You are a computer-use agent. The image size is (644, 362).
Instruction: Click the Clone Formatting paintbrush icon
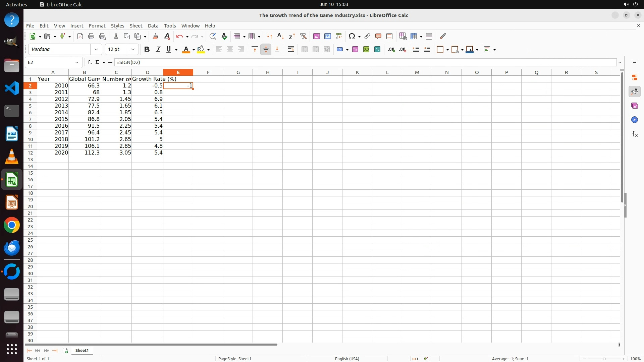coord(155,36)
